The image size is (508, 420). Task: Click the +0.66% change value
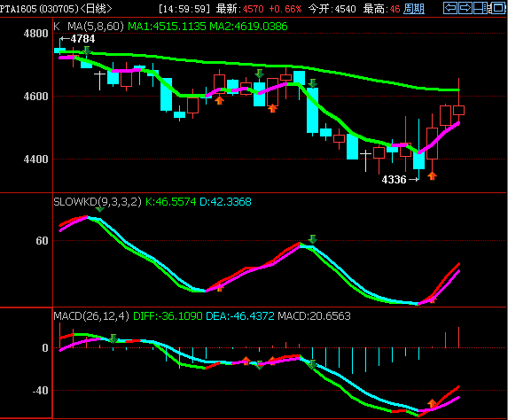[285, 9]
